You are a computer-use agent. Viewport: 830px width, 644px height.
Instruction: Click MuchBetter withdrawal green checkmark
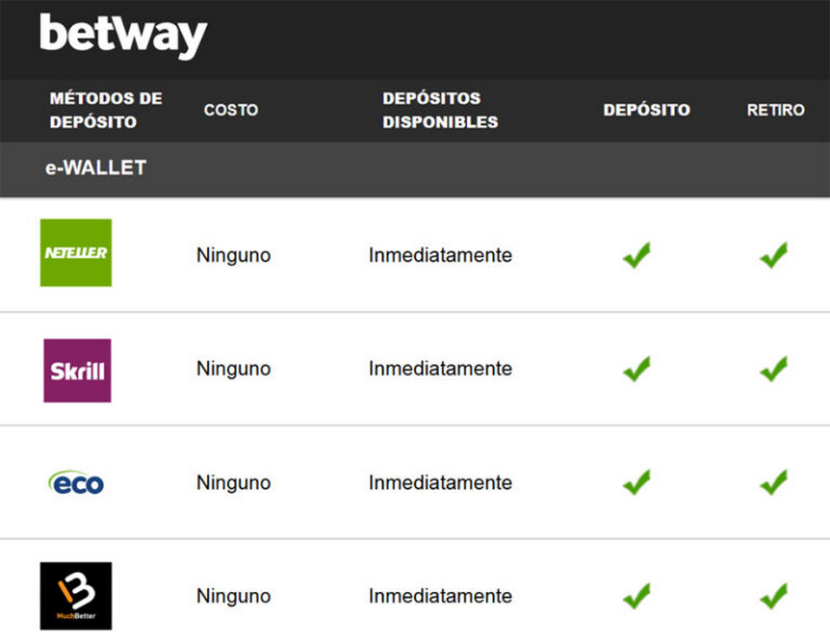click(x=773, y=596)
